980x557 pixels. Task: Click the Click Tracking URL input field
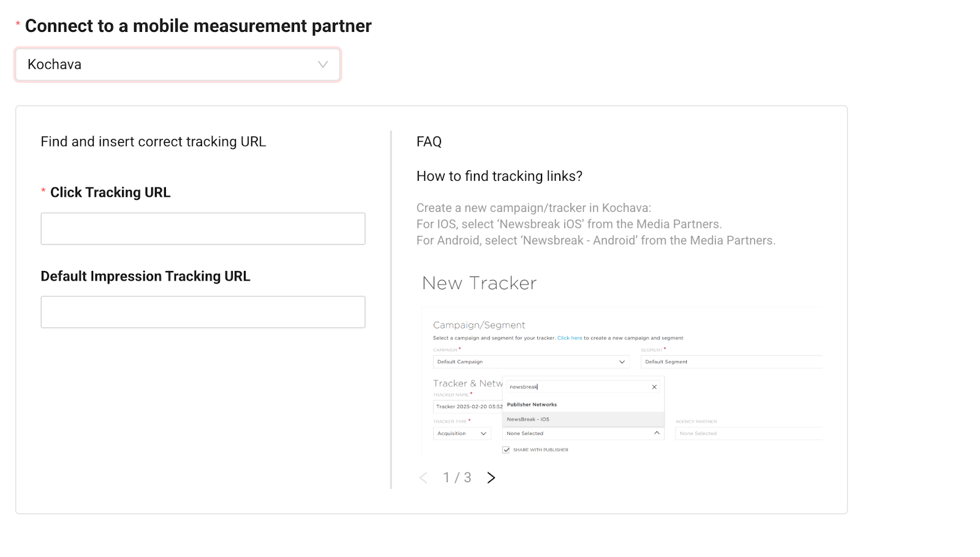point(203,229)
